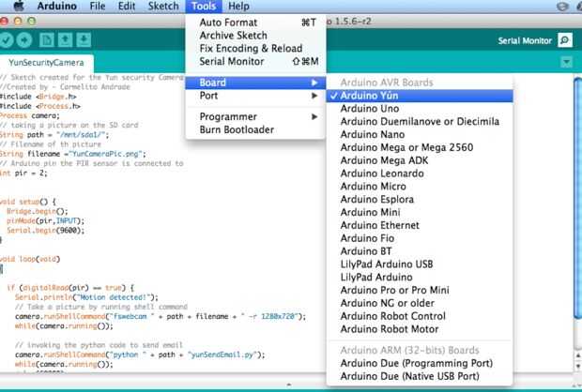This screenshot has width=582, height=392.
Task: Click 'Bridge.begin();' code line
Action: [x=38, y=211]
